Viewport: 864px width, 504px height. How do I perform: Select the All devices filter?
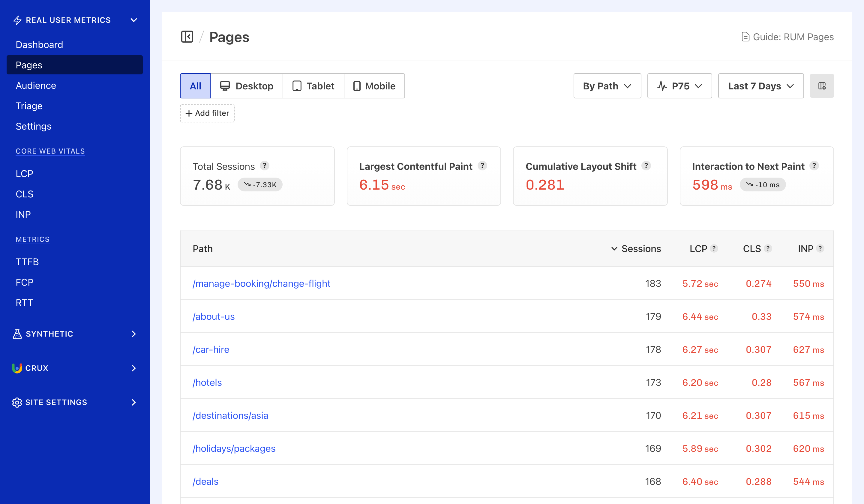click(195, 86)
